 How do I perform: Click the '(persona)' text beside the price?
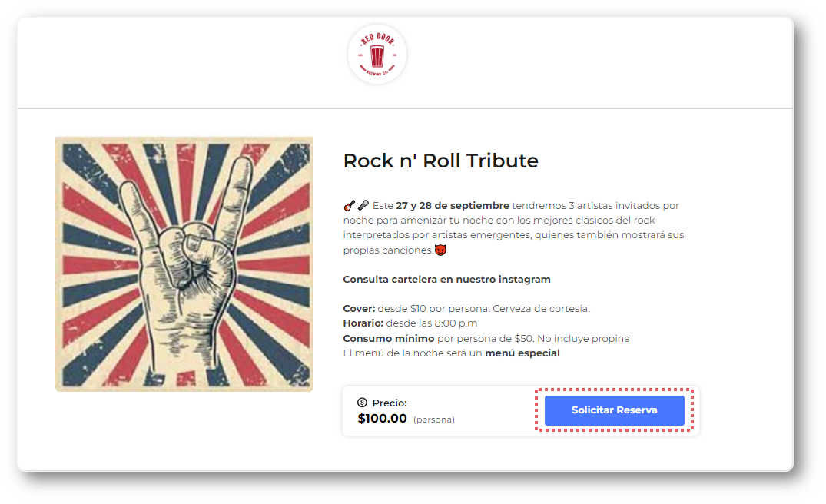click(x=434, y=420)
